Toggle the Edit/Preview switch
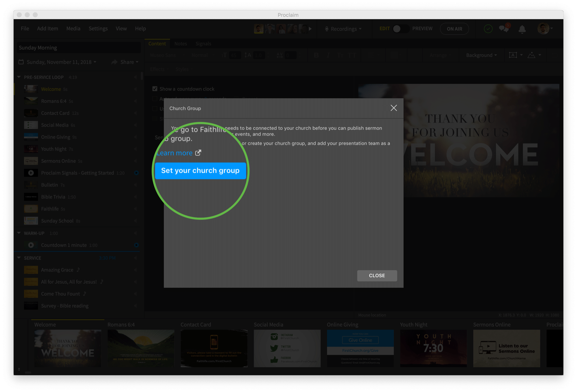This screenshot has width=577, height=392. pyautogui.click(x=400, y=29)
